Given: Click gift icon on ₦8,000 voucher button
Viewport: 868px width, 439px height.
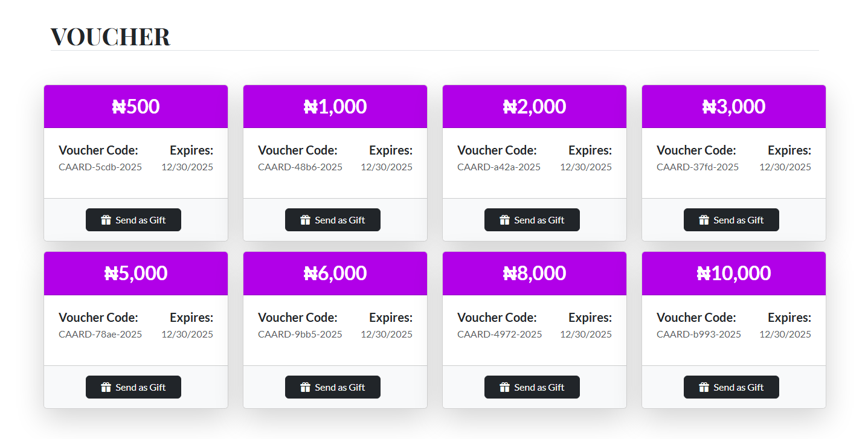Looking at the screenshot, I should [x=505, y=387].
